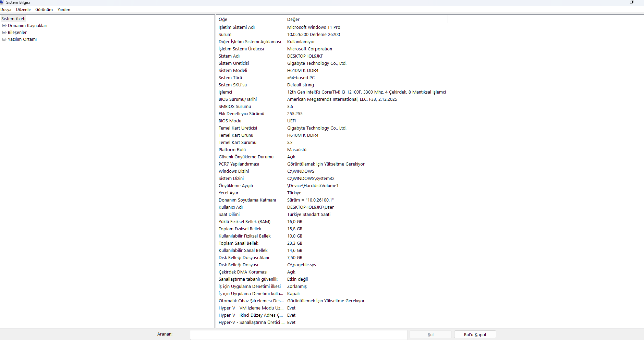The height and width of the screenshot is (340, 644).
Task: Restore down the Sistem Bilgisi window
Action: click(x=631, y=2)
